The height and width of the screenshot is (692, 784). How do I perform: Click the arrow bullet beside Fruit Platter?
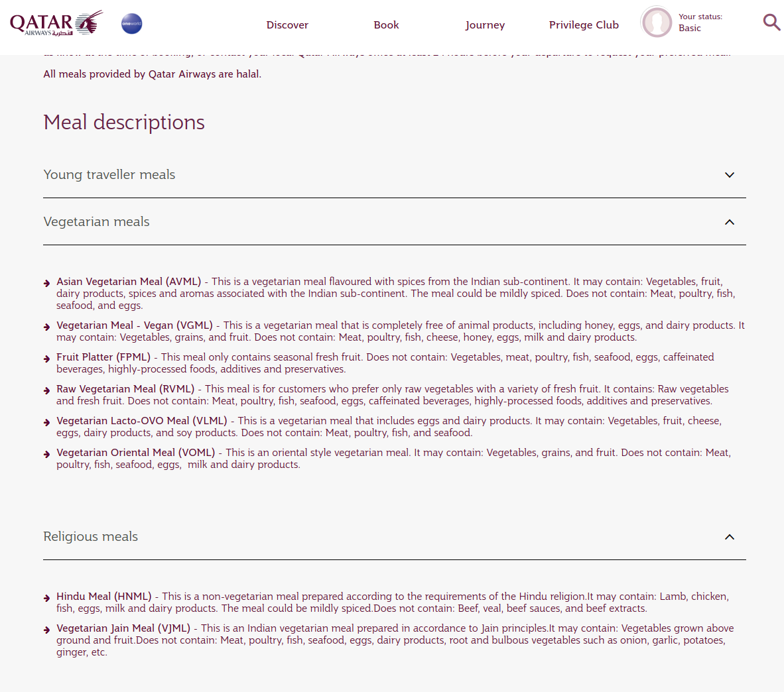[x=47, y=359]
